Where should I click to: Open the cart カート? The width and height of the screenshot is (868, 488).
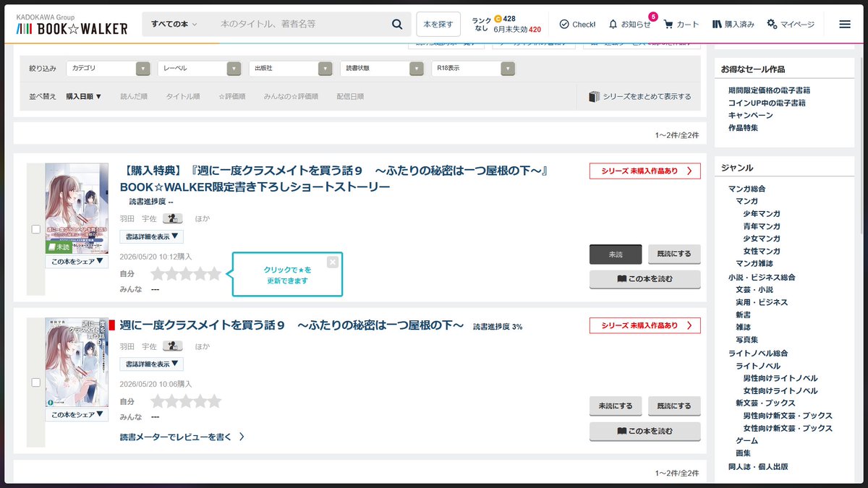681,25
